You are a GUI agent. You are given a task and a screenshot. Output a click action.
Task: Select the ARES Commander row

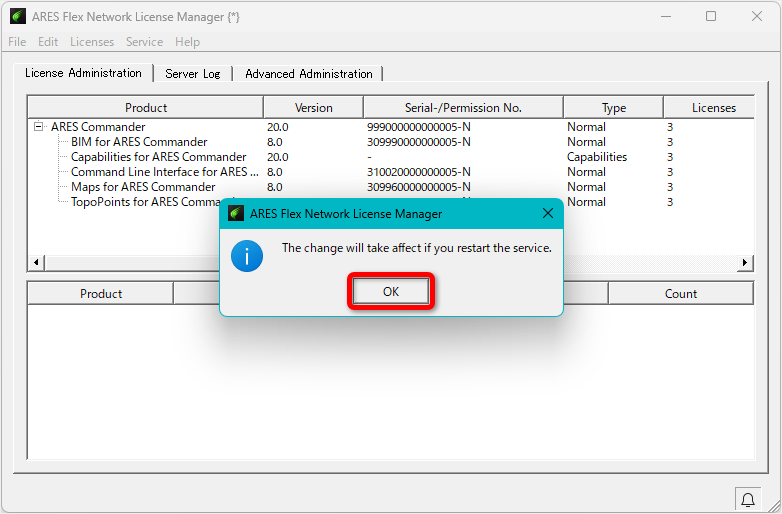[391, 127]
